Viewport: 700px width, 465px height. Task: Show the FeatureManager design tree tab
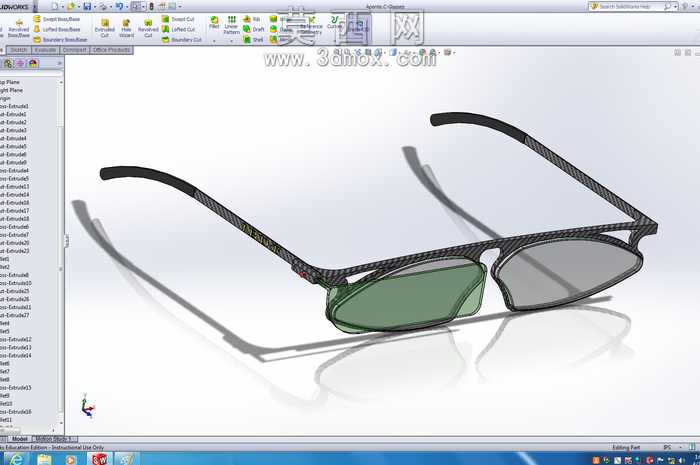coord(8,63)
